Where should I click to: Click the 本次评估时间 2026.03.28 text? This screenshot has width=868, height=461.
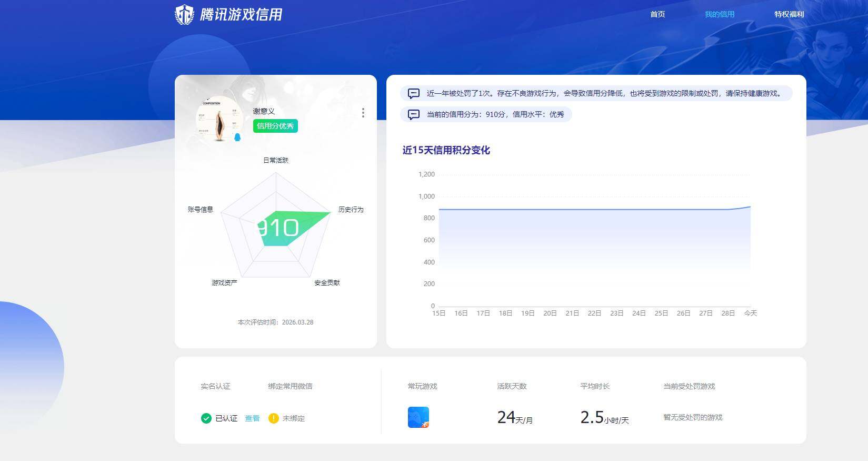275,322
